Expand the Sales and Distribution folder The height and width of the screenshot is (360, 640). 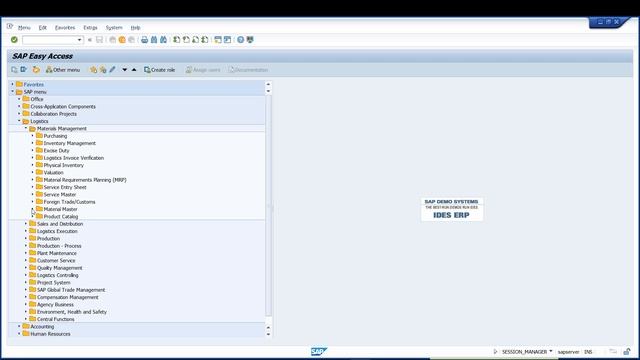click(25, 224)
